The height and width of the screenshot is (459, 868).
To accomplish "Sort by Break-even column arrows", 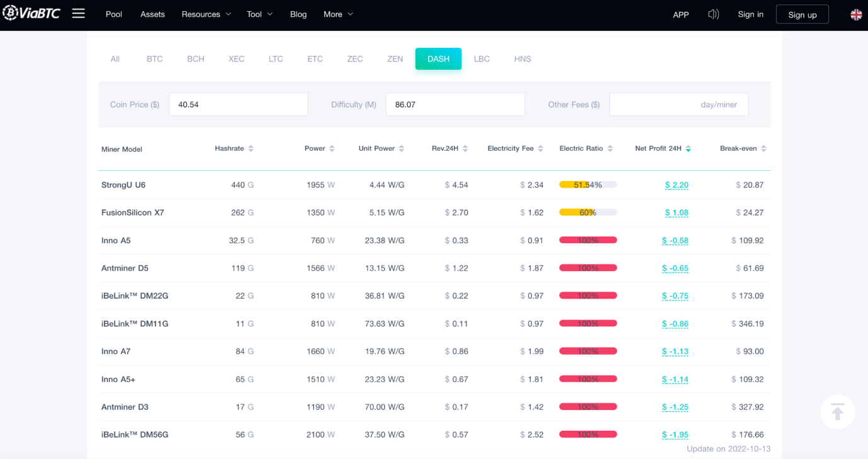I will 764,148.
